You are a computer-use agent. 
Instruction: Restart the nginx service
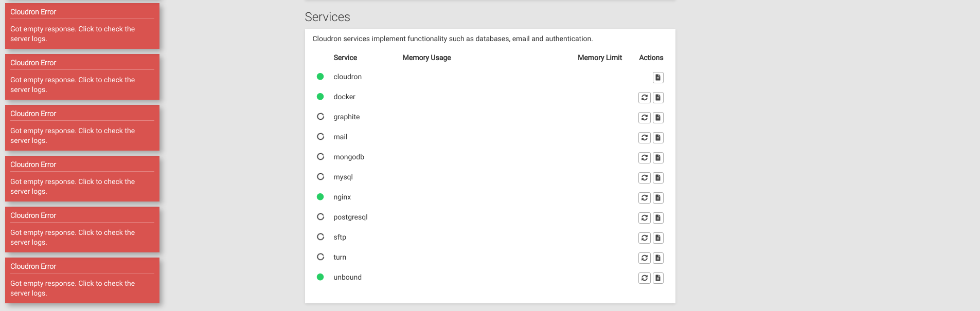645,198
